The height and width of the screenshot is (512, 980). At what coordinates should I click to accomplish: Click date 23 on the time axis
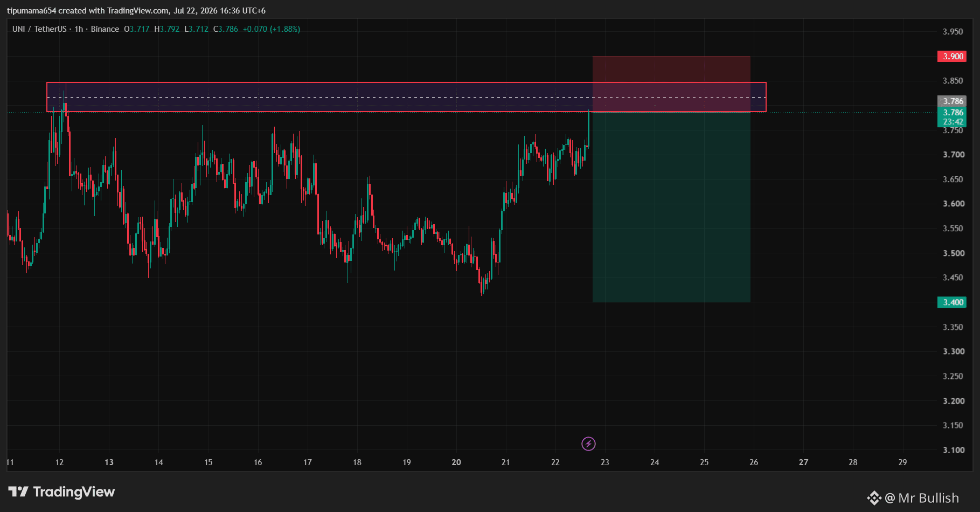(x=604, y=462)
